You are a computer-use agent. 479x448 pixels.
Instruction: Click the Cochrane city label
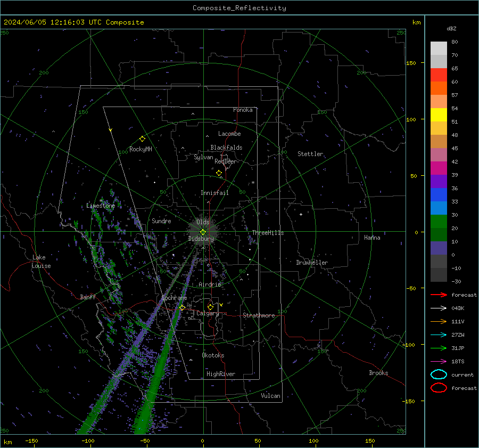pyautogui.click(x=174, y=298)
